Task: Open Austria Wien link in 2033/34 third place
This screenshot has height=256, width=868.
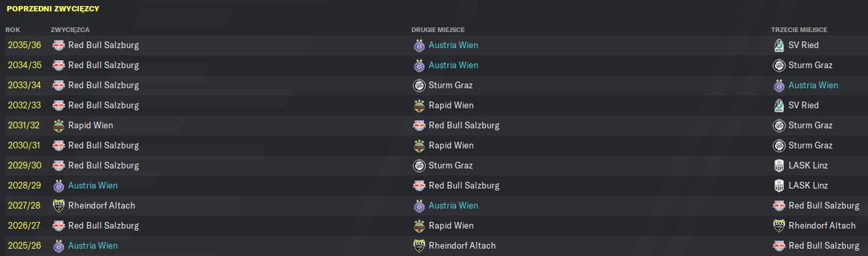Action: coord(813,86)
